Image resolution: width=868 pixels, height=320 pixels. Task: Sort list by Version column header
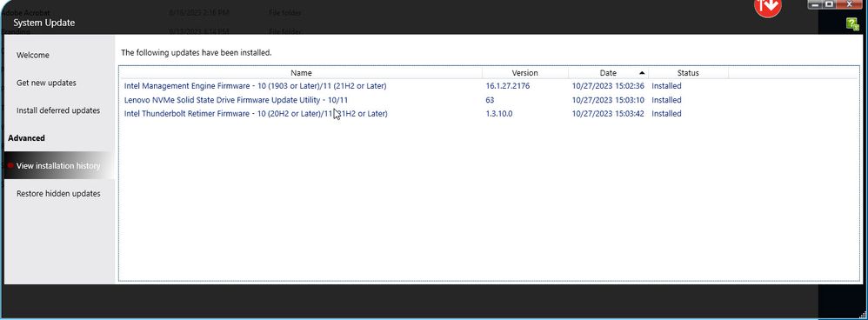coord(524,73)
